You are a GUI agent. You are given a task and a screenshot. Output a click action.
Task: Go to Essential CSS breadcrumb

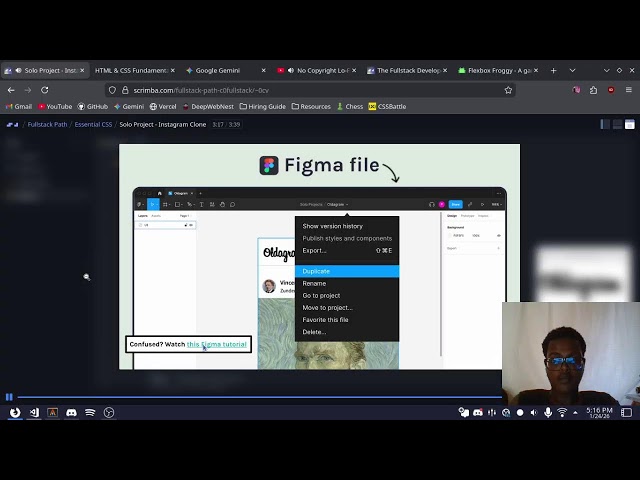click(x=93, y=124)
